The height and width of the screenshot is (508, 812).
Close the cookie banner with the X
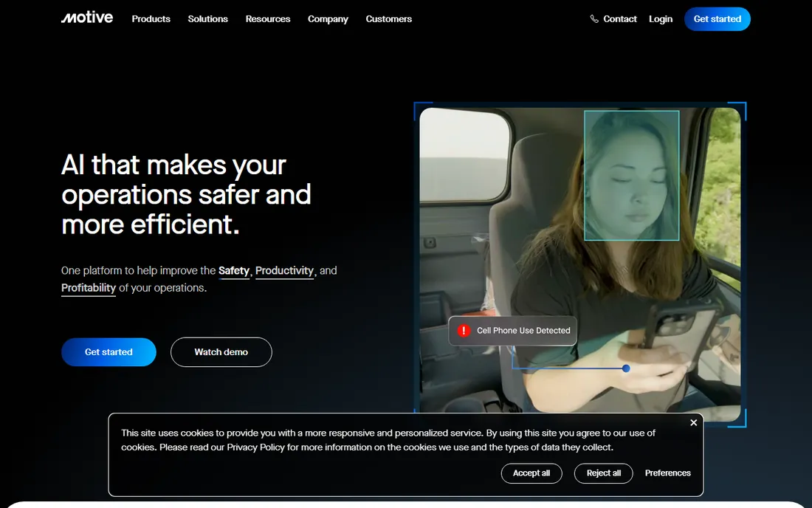point(693,422)
